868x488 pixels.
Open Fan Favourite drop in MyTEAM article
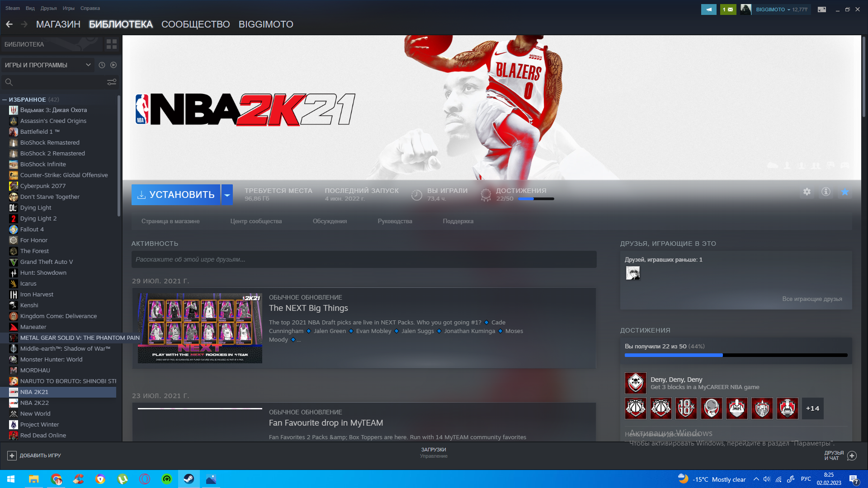point(326,423)
